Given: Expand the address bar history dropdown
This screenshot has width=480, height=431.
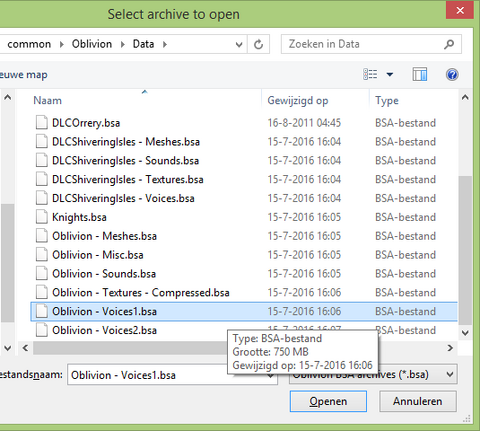Looking at the screenshot, I should click(x=239, y=44).
